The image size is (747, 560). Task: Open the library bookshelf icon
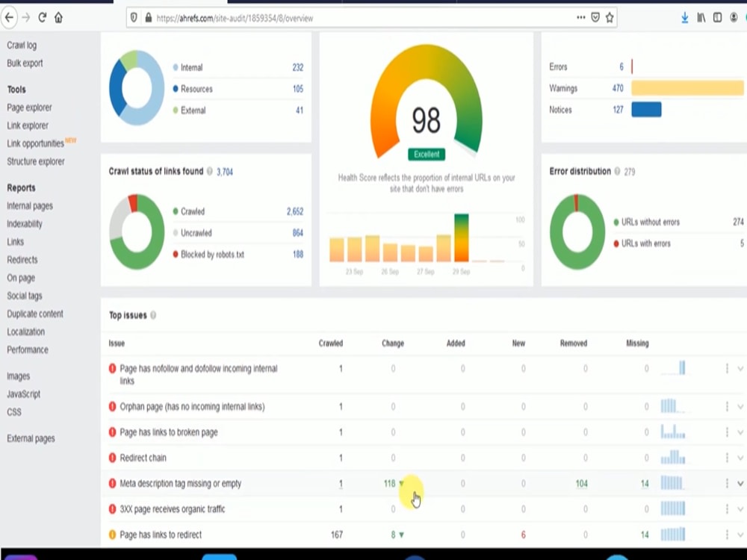tap(701, 18)
